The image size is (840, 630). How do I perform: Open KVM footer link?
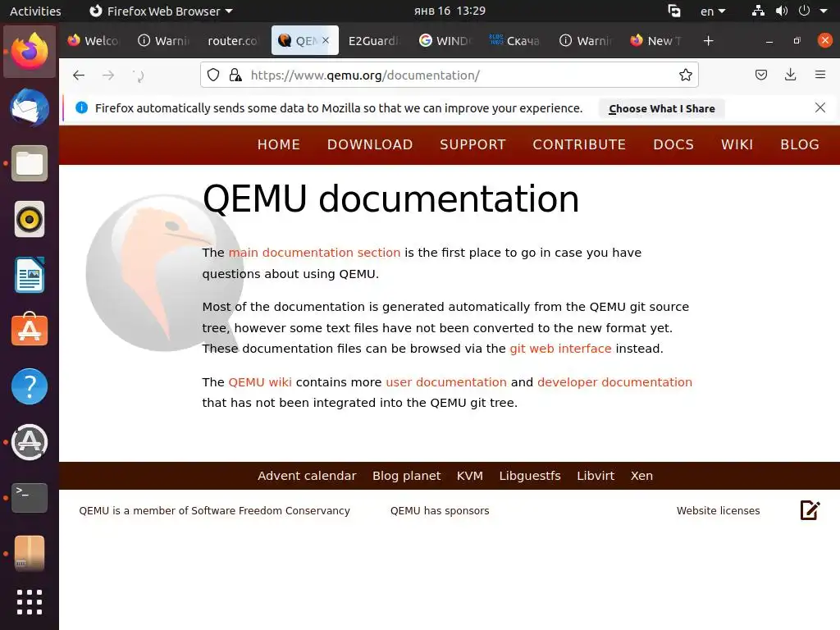click(470, 476)
